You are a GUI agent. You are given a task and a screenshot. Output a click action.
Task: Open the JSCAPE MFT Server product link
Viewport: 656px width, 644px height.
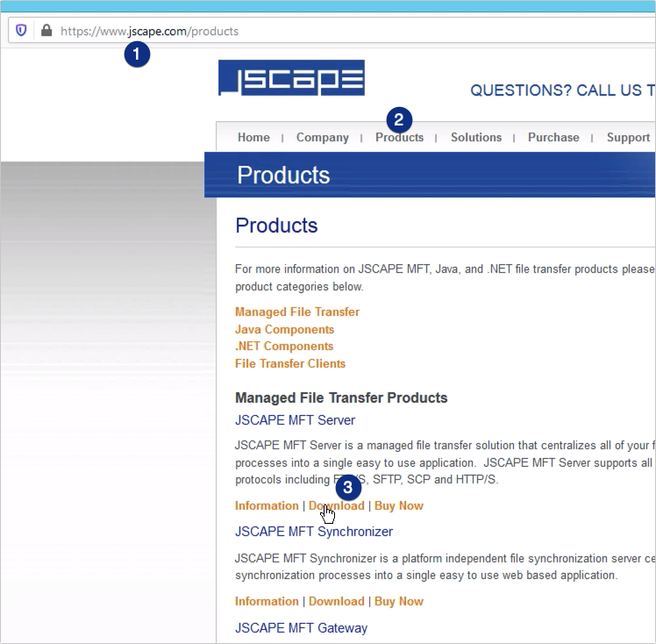[x=295, y=420]
